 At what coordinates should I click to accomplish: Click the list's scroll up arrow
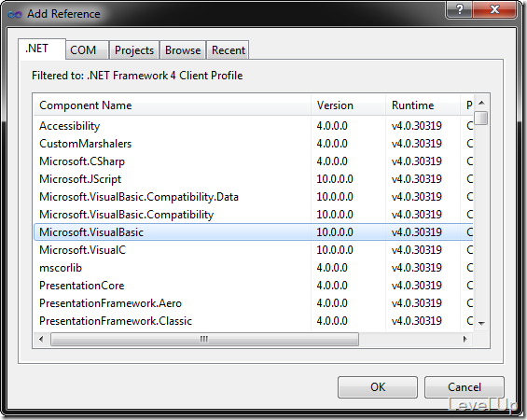tap(481, 103)
